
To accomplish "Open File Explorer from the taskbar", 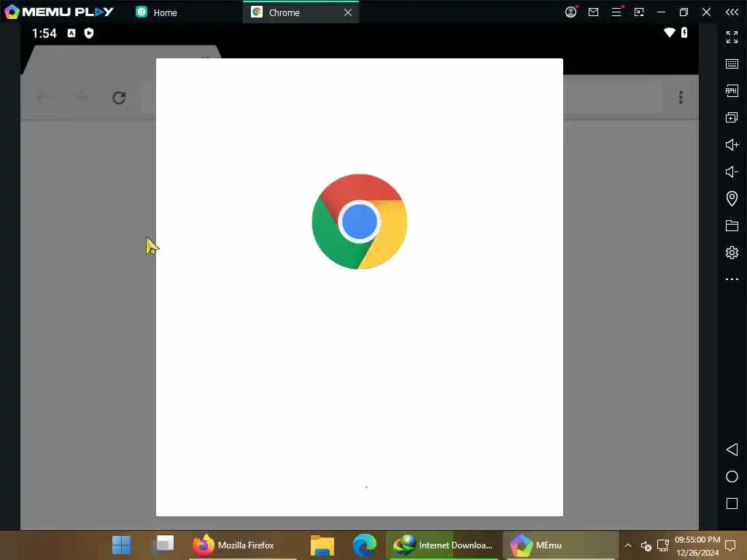I will (x=322, y=545).
